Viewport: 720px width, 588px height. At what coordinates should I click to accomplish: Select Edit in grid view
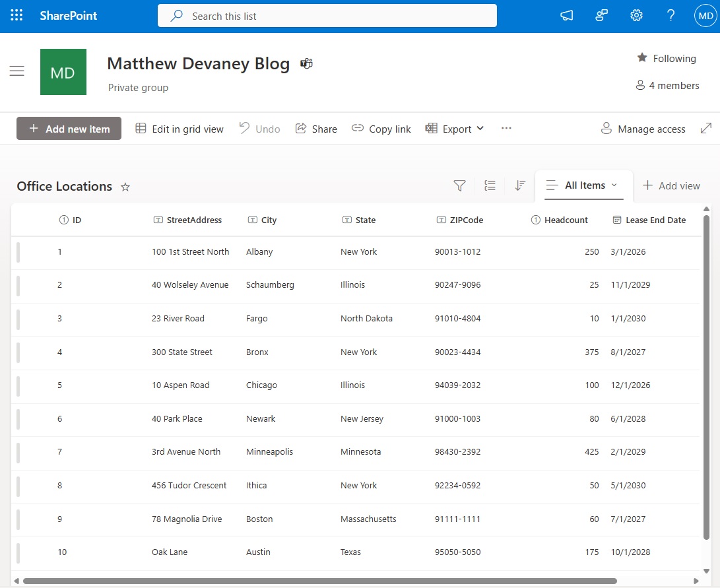pyautogui.click(x=180, y=129)
